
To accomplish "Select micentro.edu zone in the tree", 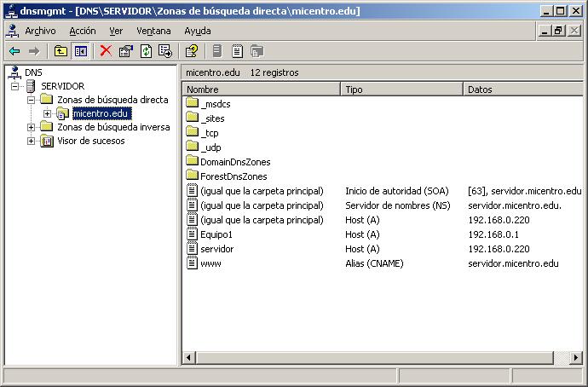I will tap(101, 113).
